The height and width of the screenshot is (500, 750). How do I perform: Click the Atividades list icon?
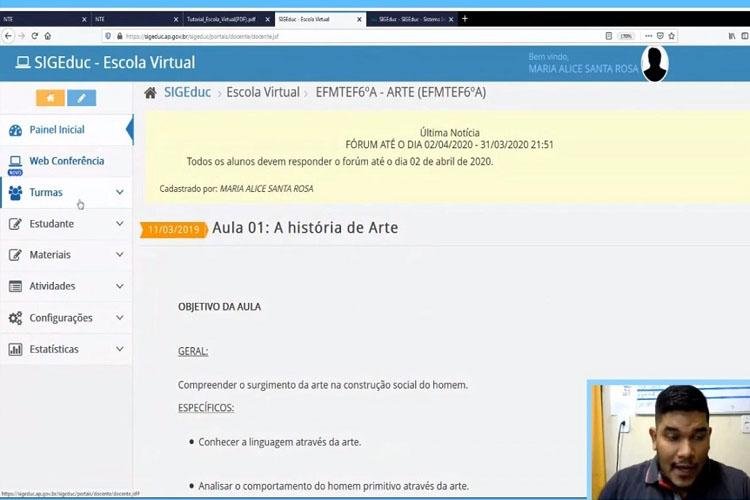click(x=15, y=286)
